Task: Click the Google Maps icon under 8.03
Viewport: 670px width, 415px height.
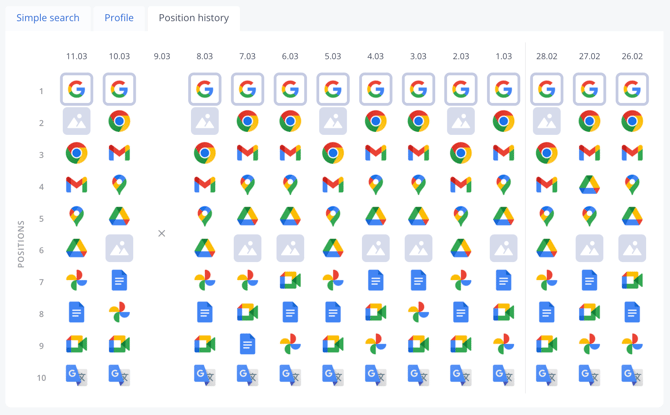Action: coord(205,217)
